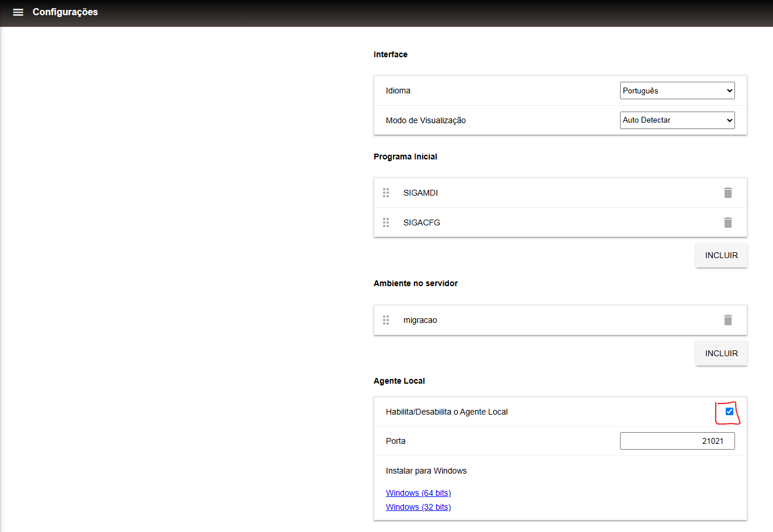Grab the drag handle of migracao row
Viewport: 773px width, 532px height.
(386, 320)
